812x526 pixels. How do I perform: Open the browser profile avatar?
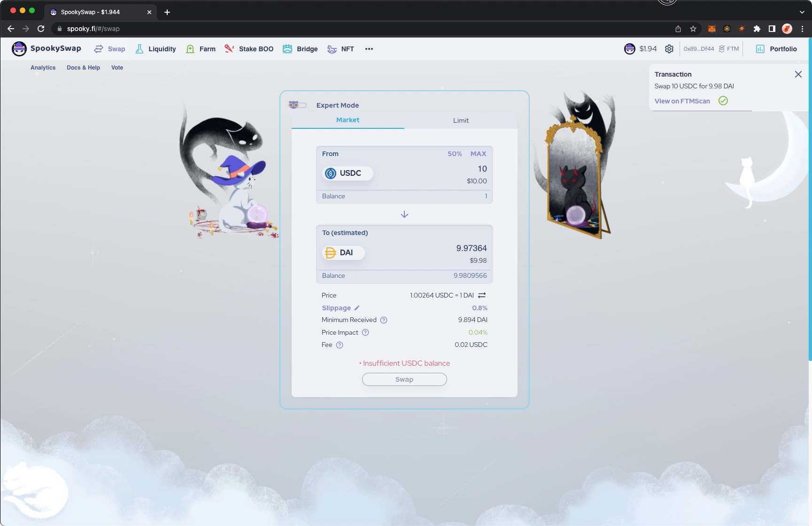click(787, 29)
